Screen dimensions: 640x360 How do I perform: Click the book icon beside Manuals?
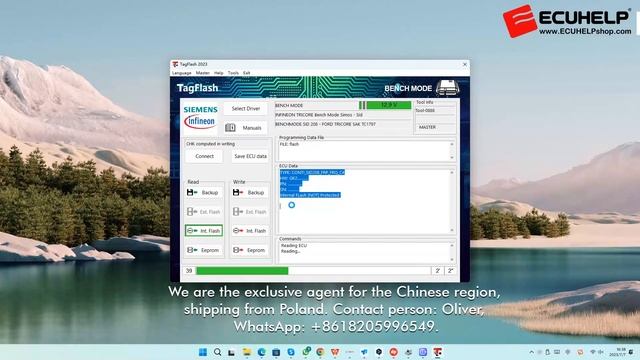point(230,128)
